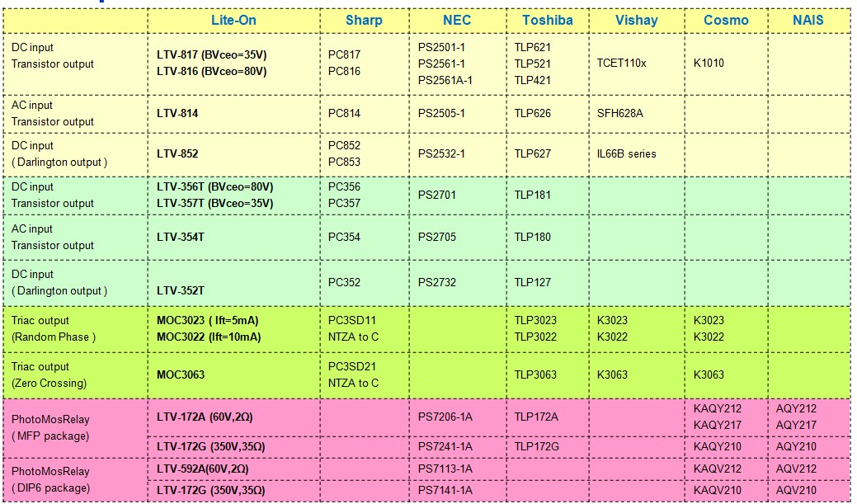Select Toshiba TLP3023
The image size is (857, 504).
535,320
